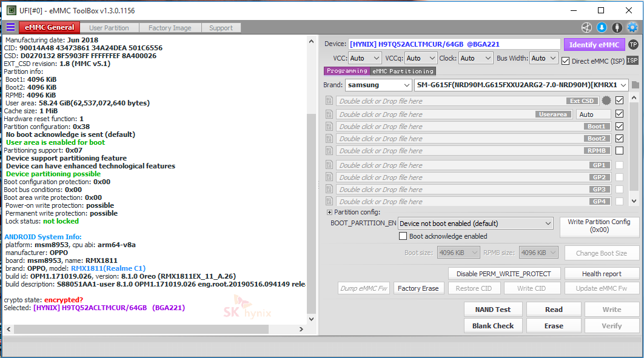Select the Programming sub-tab
This screenshot has height=358, width=644.
[x=347, y=71]
